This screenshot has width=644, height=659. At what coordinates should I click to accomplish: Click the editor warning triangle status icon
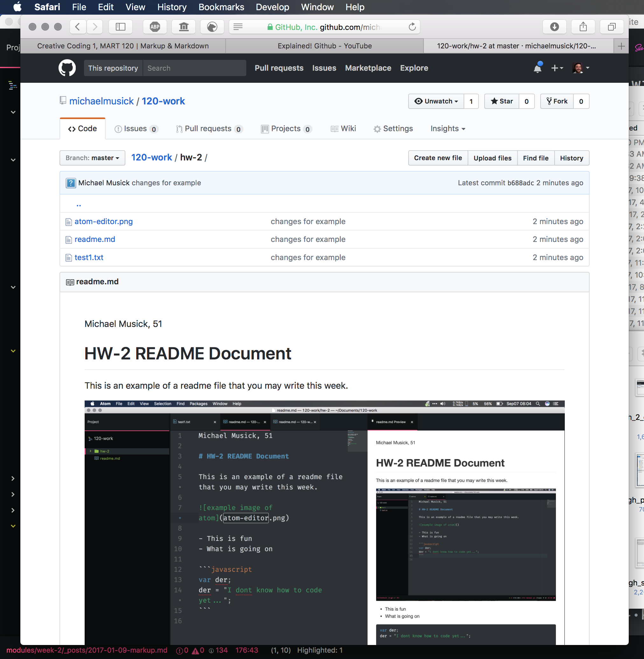tap(195, 650)
